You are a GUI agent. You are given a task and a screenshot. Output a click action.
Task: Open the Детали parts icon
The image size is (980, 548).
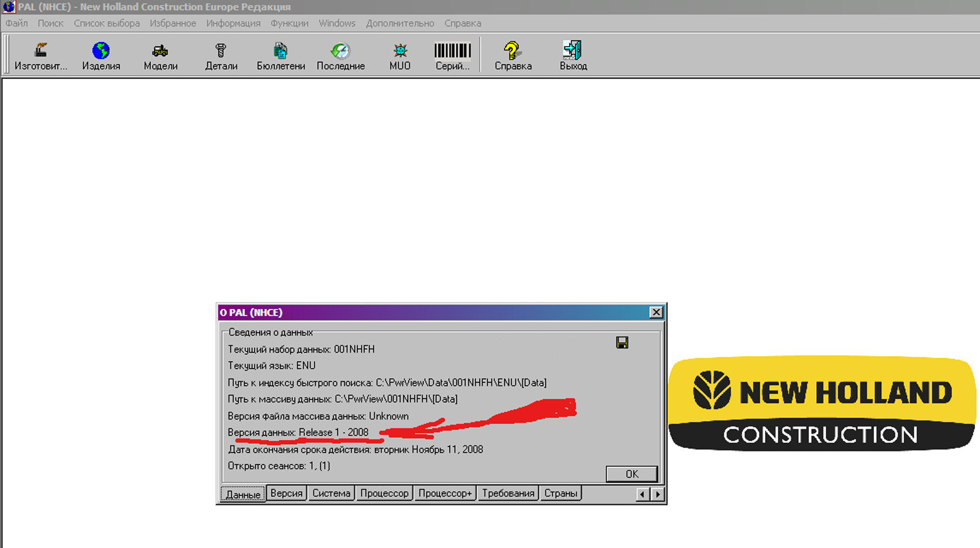(221, 56)
